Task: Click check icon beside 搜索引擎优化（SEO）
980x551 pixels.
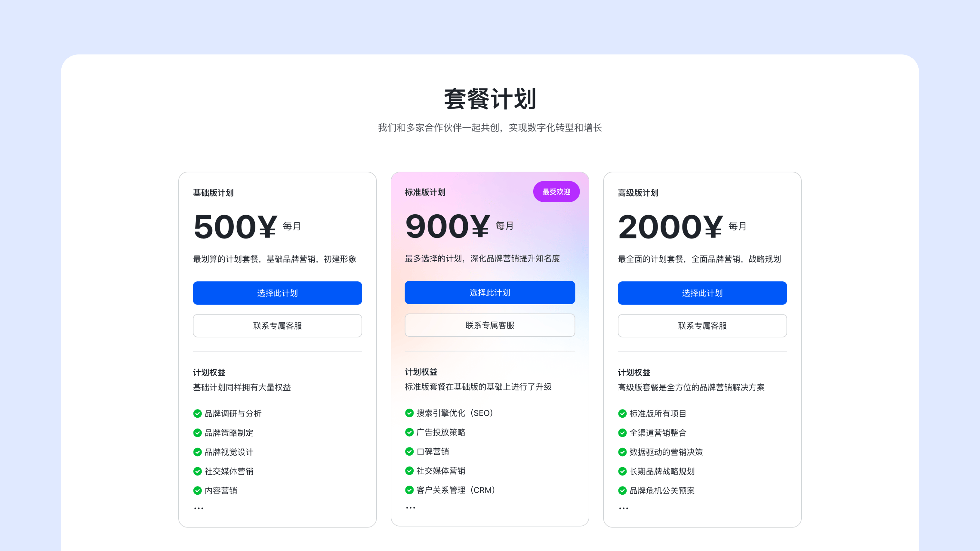Action: coord(409,413)
